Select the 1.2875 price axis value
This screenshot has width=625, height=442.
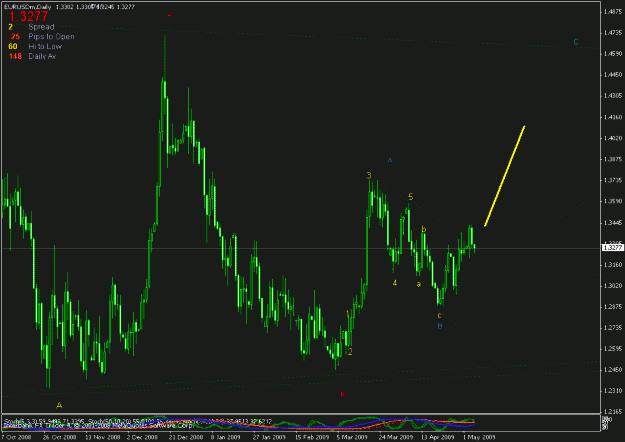click(613, 306)
